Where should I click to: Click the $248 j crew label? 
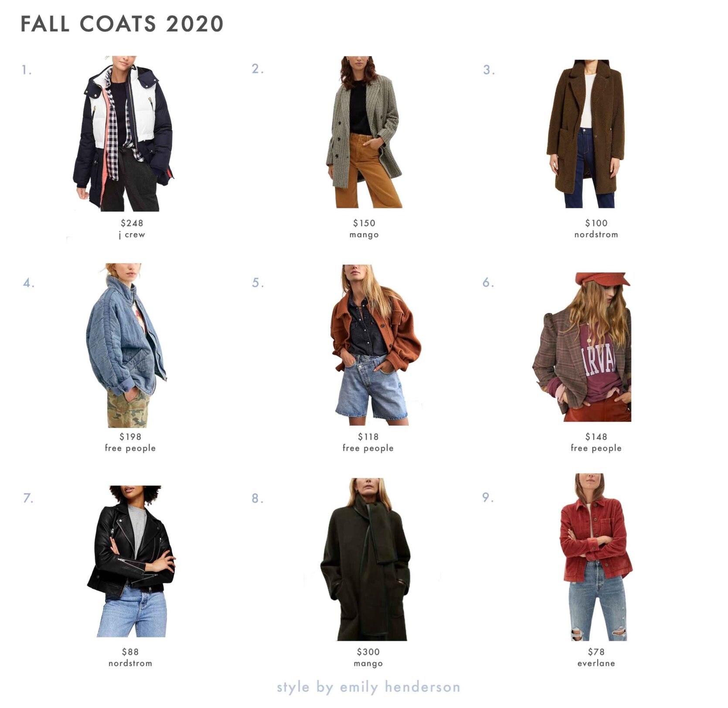click(132, 229)
